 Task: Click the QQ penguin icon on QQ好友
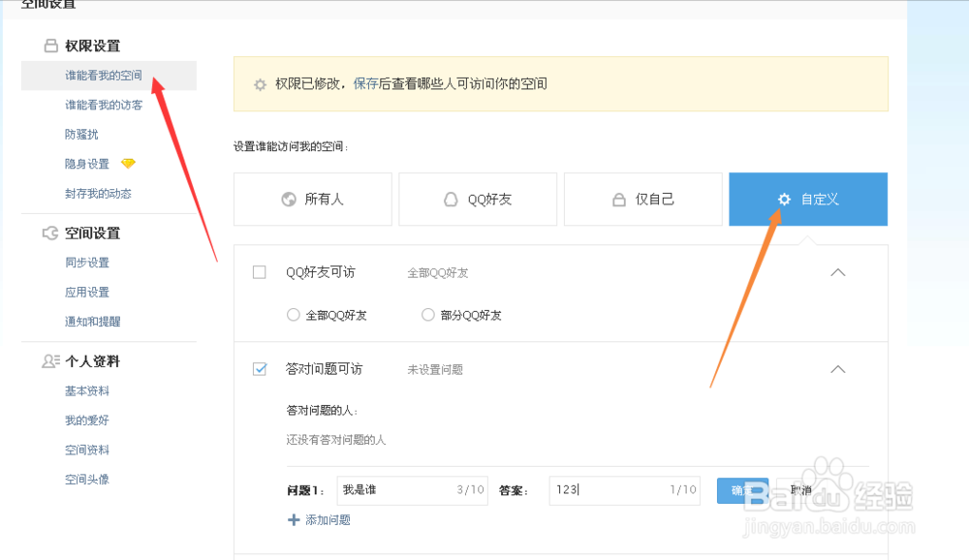click(450, 200)
